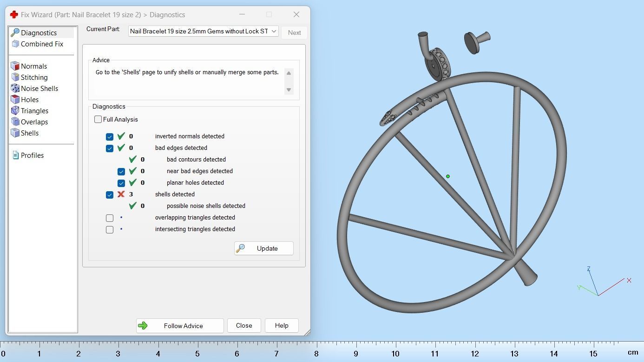644x362 pixels.
Task: Go to the Overlaps page label
Action: coord(34,122)
